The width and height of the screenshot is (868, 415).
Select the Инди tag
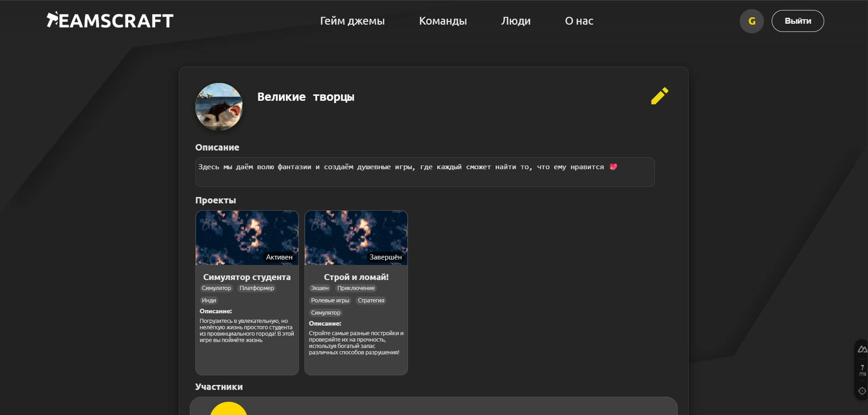point(209,301)
